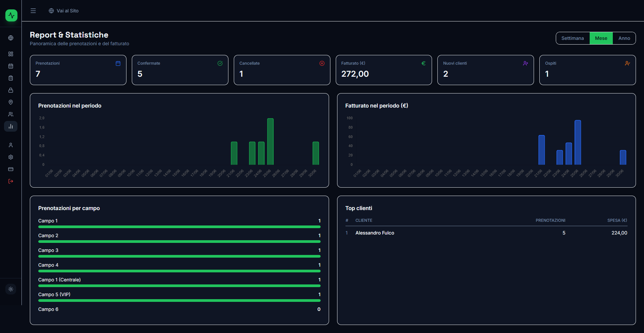Screen dimensions: 644x333
Task: Open the credit card icon in sidebar
Action: click(x=11, y=169)
